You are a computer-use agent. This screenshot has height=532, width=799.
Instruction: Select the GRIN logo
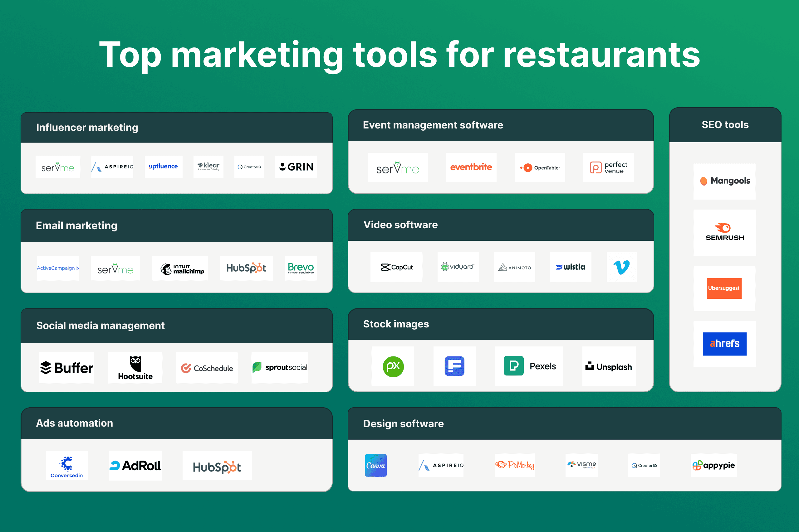[296, 167]
